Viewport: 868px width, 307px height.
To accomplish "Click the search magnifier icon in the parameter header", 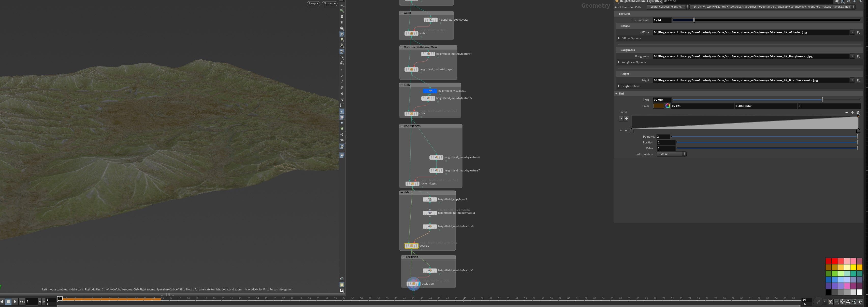I will click(x=848, y=1).
